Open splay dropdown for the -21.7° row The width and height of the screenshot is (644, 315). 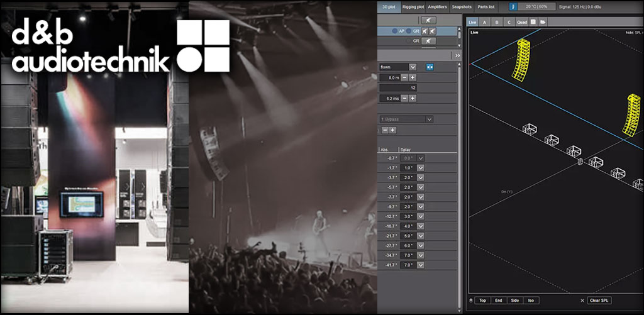coord(421,236)
